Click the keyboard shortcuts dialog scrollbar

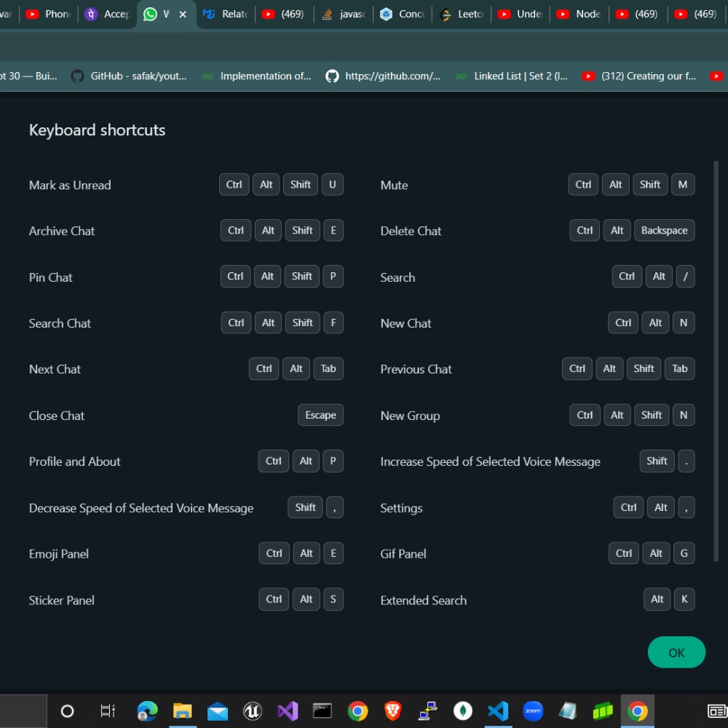coord(716,364)
